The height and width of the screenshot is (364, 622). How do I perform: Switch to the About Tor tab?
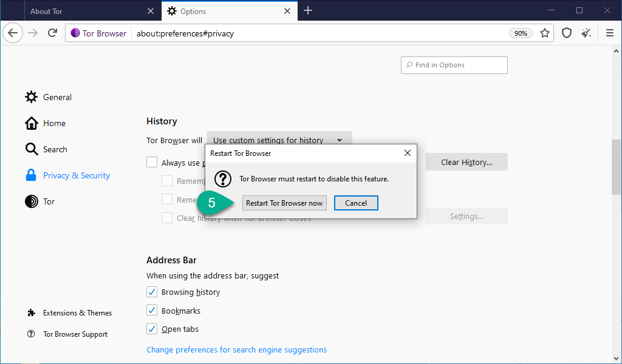pyautogui.click(x=92, y=11)
